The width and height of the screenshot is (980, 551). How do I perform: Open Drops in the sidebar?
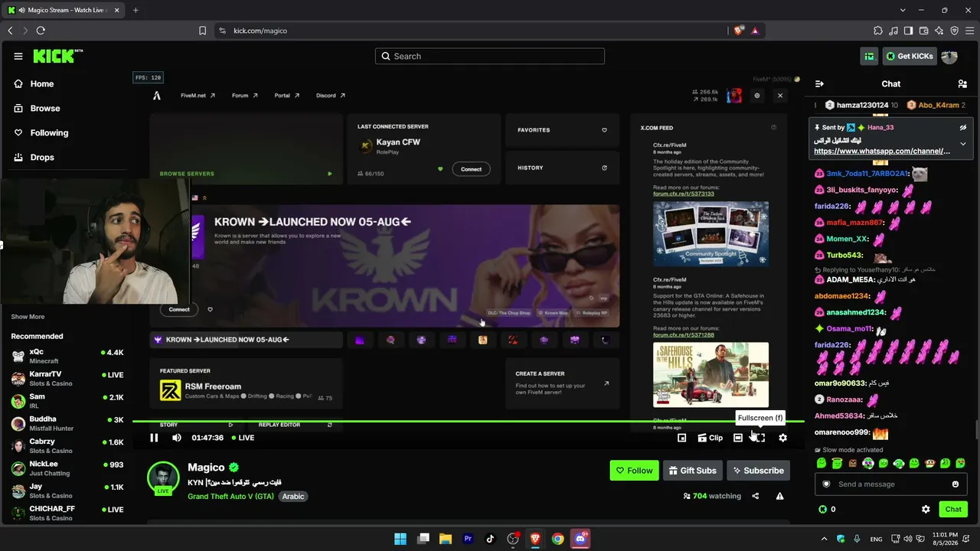pos(34,157)
